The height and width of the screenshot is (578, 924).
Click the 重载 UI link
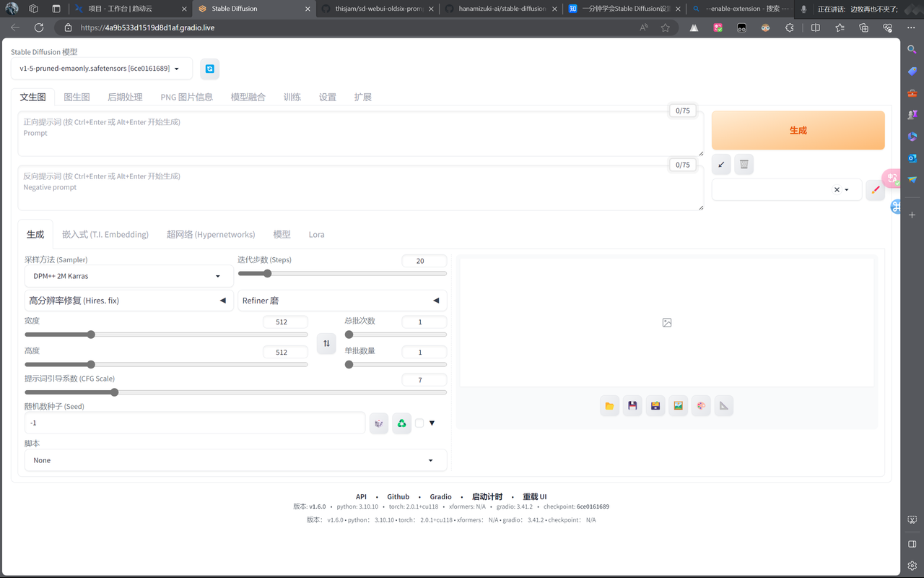point(534,496)
